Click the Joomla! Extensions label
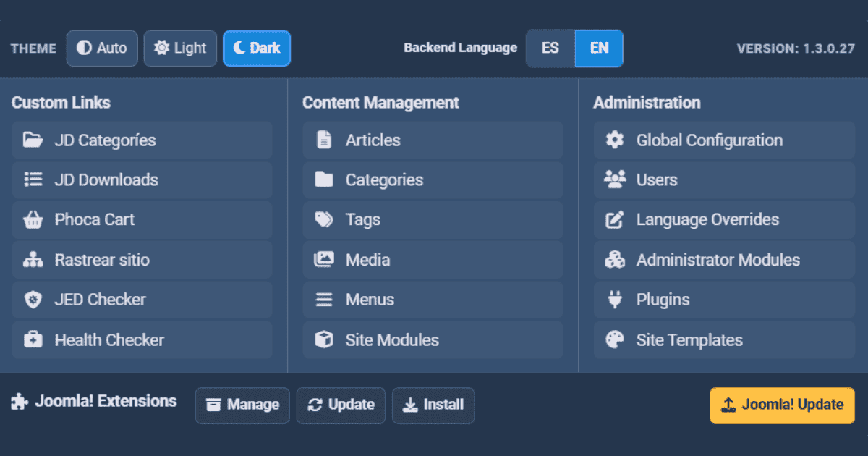The image size is (868, 456). coord(106,401)
